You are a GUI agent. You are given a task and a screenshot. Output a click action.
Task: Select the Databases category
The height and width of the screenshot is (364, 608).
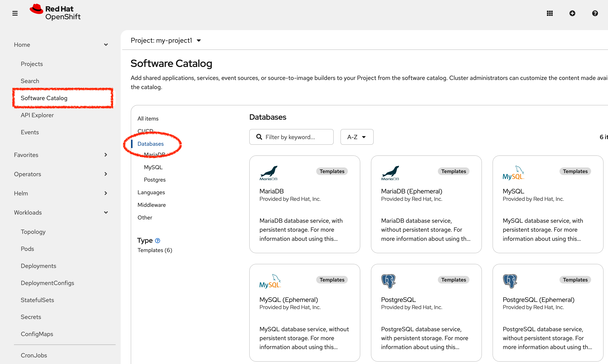[150, 144]
